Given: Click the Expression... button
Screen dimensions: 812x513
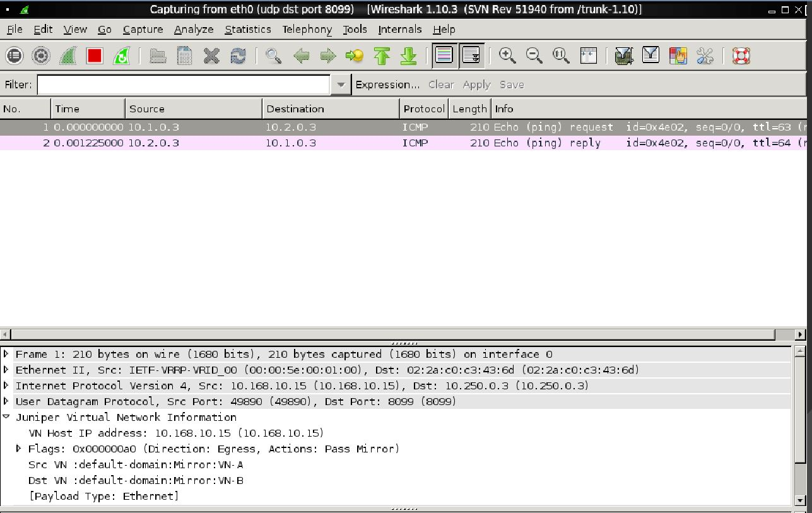Looking at the screenshot, I should pos(387,85).
